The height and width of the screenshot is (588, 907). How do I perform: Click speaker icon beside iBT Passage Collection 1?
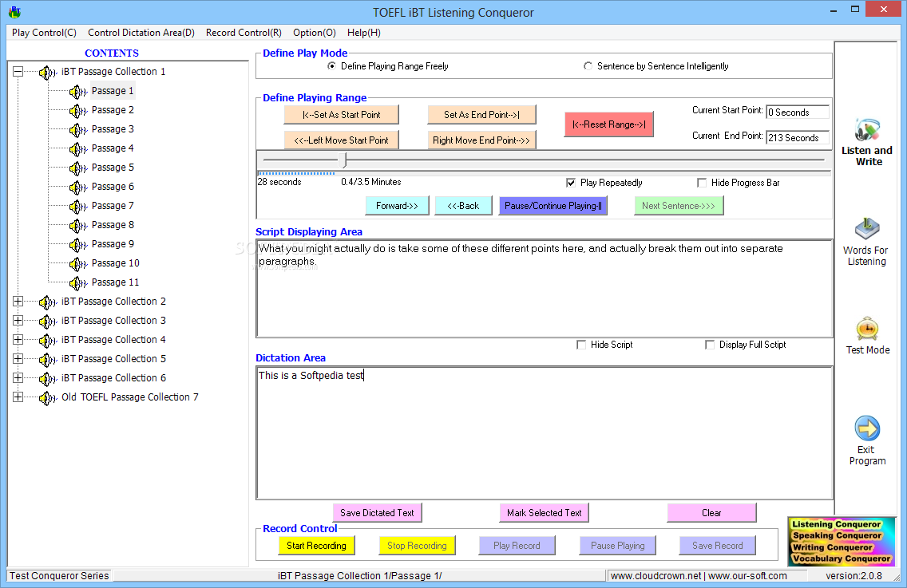47,73
